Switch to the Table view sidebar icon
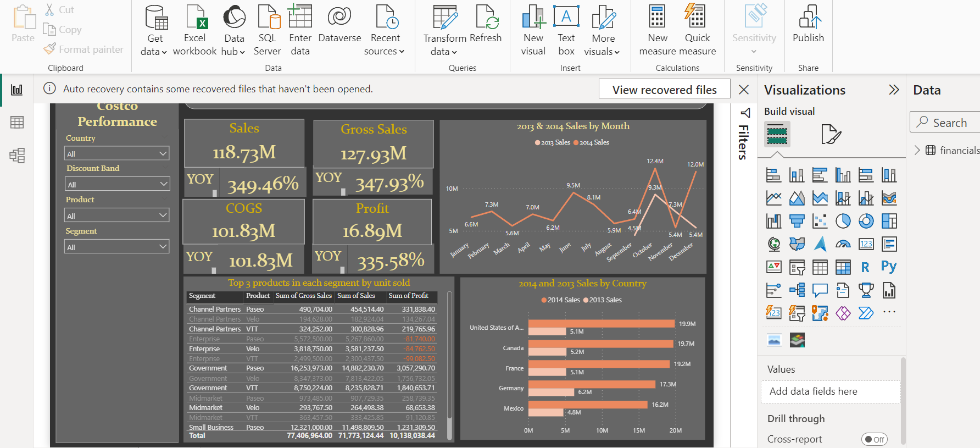980x448 pixels. [17, 122]
